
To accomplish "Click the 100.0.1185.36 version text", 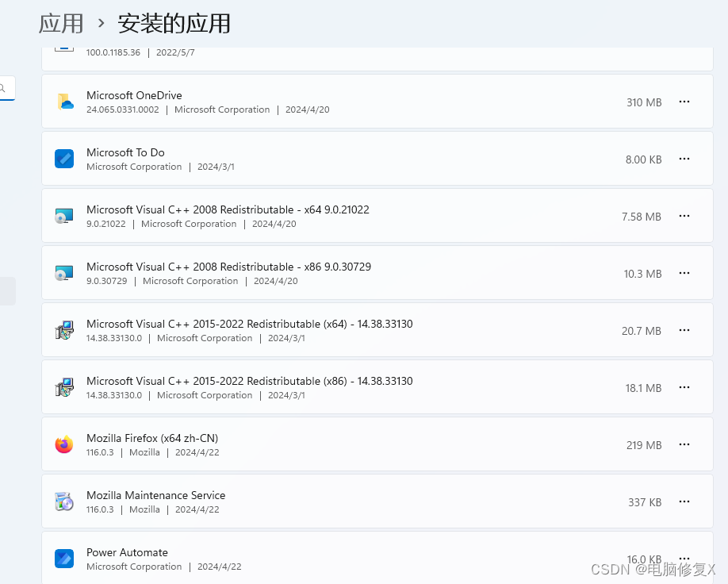I will [113, 52].
